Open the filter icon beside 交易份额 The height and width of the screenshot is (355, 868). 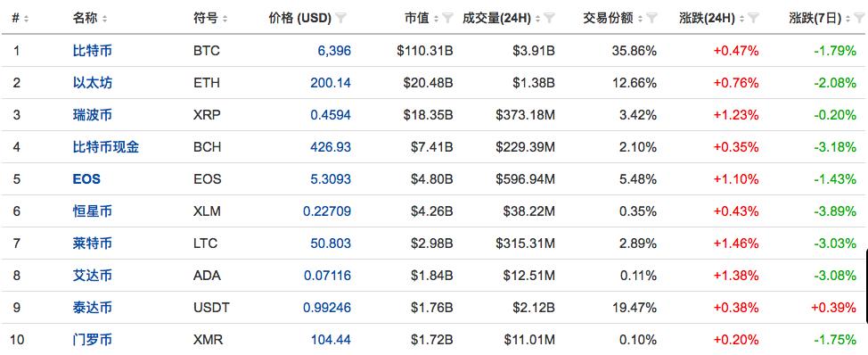click(651, 18)
